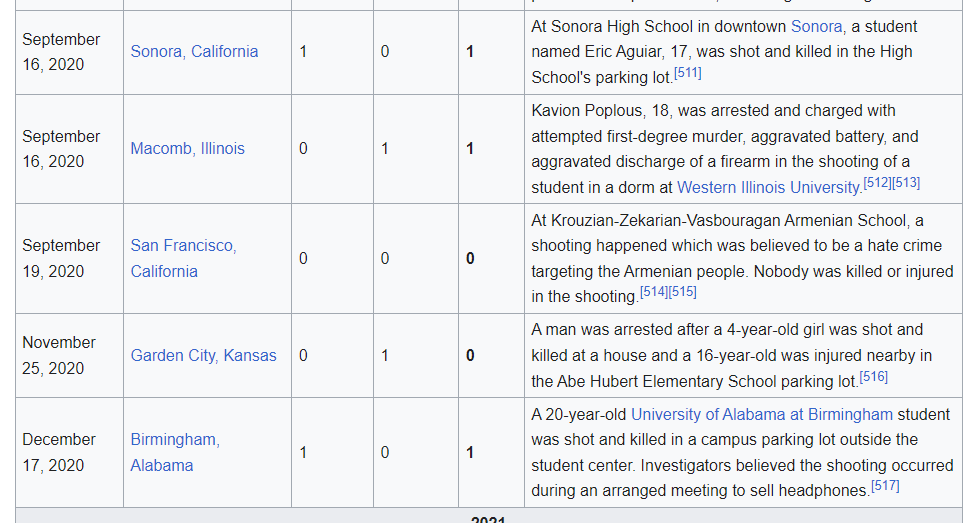Image resolution: width=963 pixels, height=523 pixels.
Task: Open citation reference 512
Action: pos(878,183)
